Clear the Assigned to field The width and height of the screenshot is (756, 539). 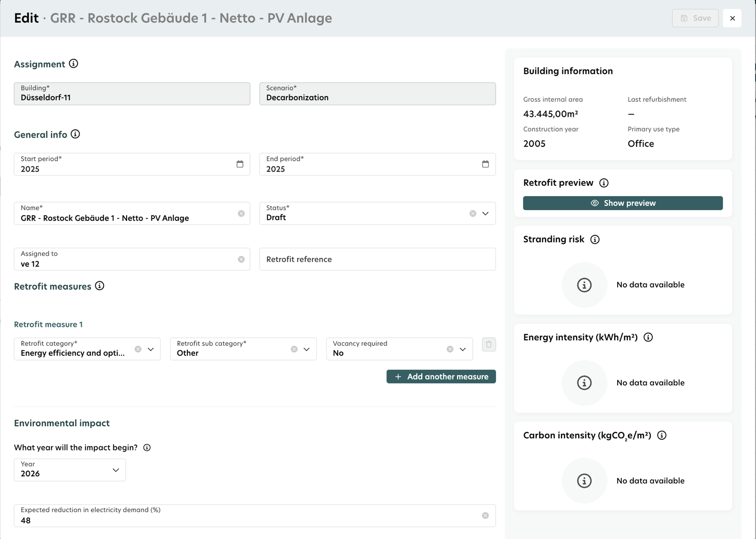(x=241, y=259)
